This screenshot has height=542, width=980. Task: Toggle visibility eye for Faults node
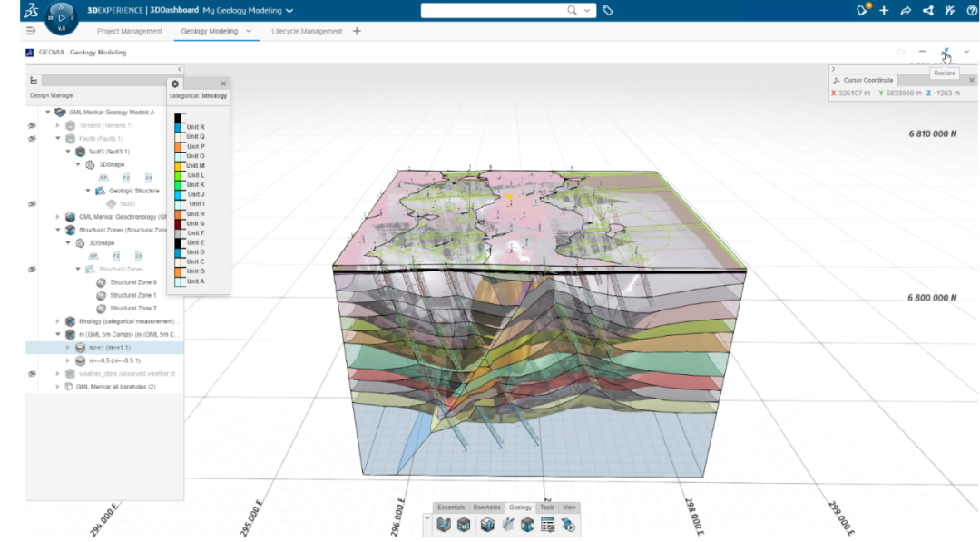pos(32,139)
